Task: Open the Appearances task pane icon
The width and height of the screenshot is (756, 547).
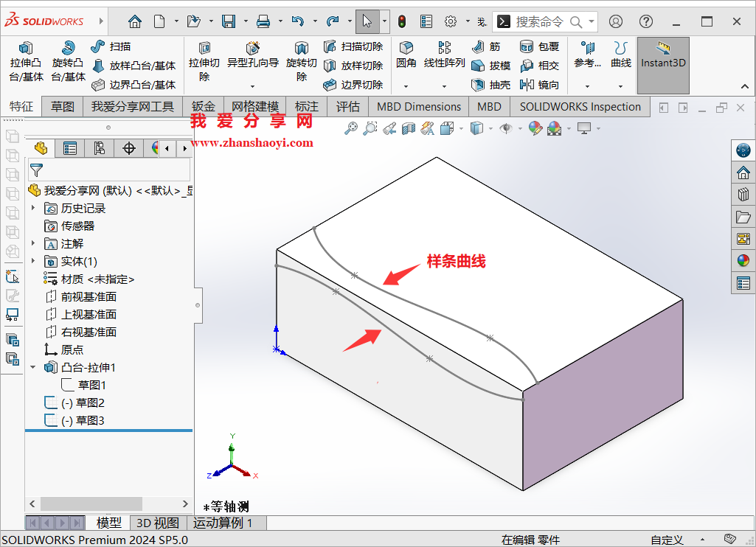Action: [x=743, y=261]
